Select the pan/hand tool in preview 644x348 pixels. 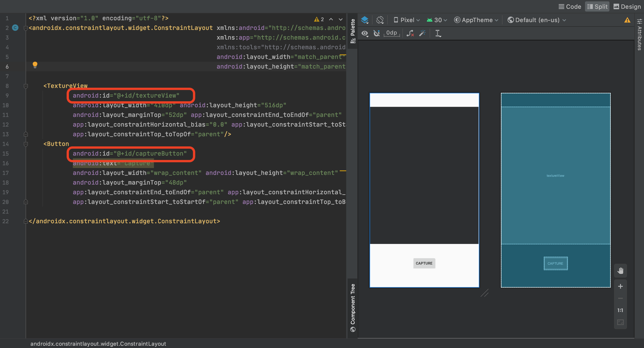point(621,270)
